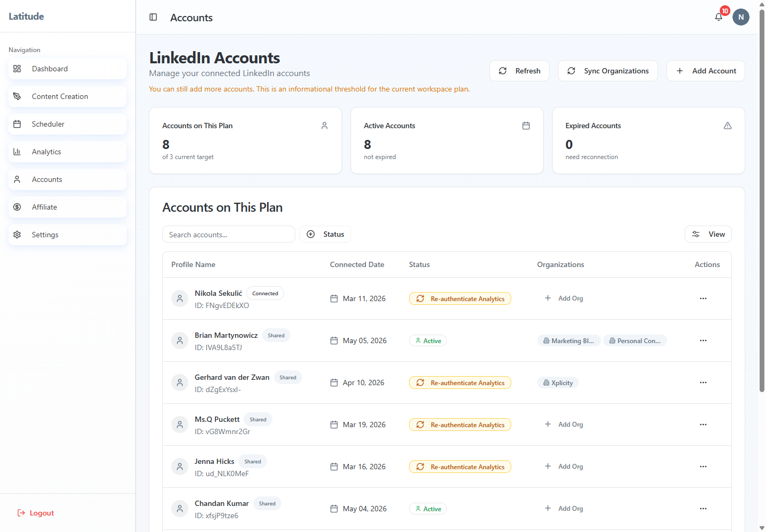Focus the Search accounts field

coord(229,234)
